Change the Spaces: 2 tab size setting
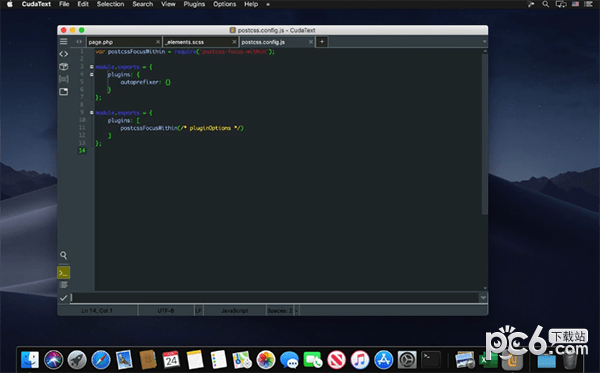 coord(280,311)
